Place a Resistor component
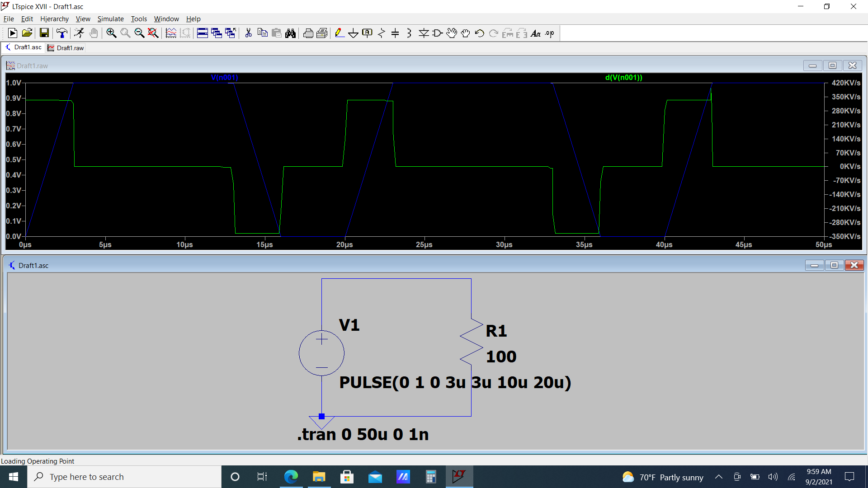The height and width of the screenshot is (488, 868). tap(382, 33)
